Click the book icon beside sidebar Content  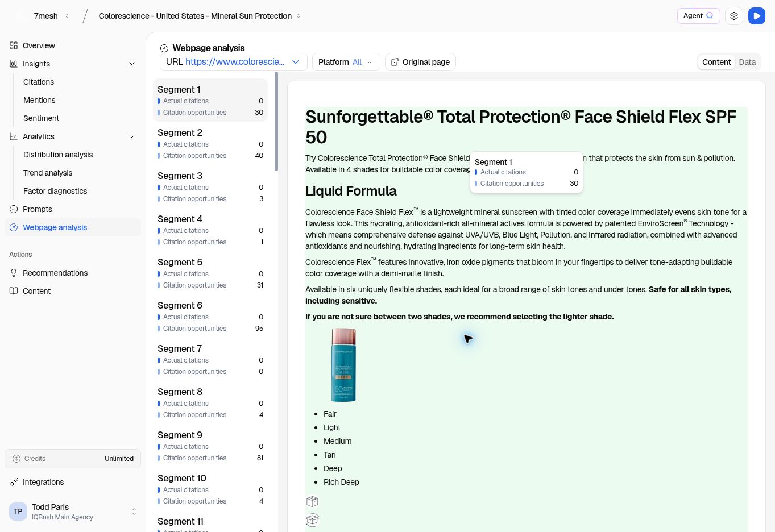pyautogui.click(x=14, y=291)
